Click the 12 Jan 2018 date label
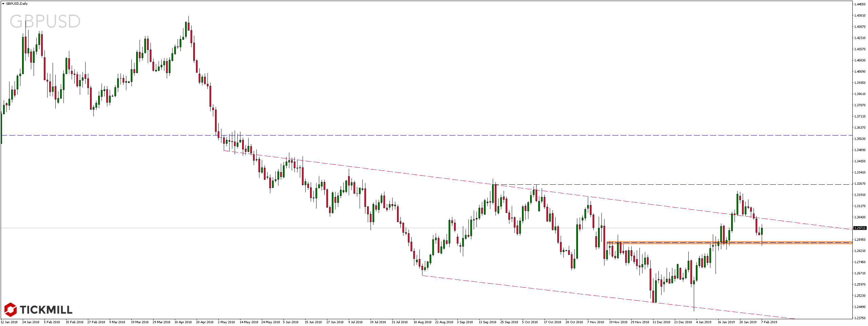Viewport: 868px width, 326px height. [x=9, y=322]
